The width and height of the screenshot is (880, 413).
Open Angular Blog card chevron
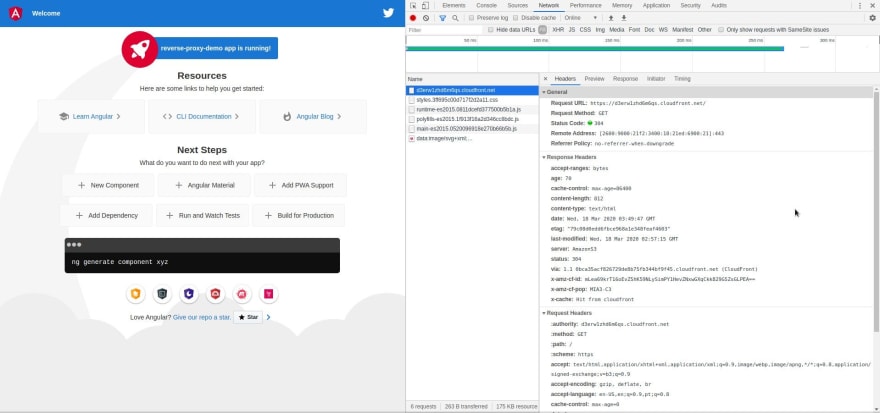click(339, 117)
